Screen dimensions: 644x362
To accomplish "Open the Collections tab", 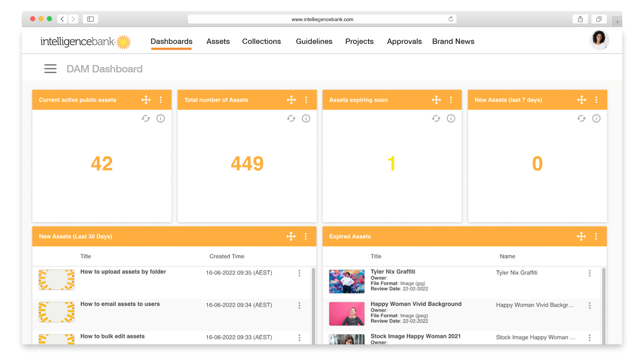I will [262, 41].
